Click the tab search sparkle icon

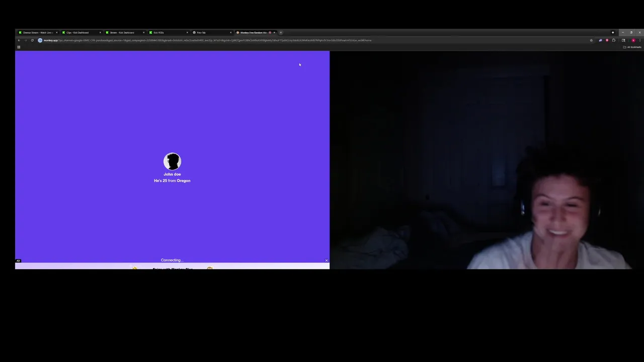(x=613, y=33)
